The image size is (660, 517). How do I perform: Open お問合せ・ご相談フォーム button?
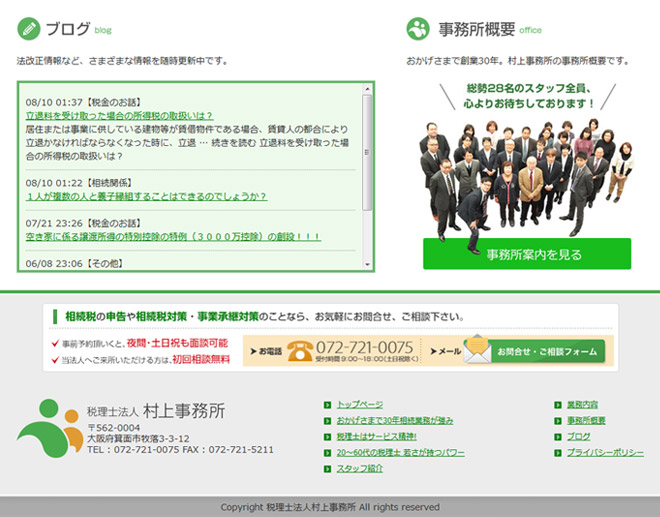[x=546, y=351]
